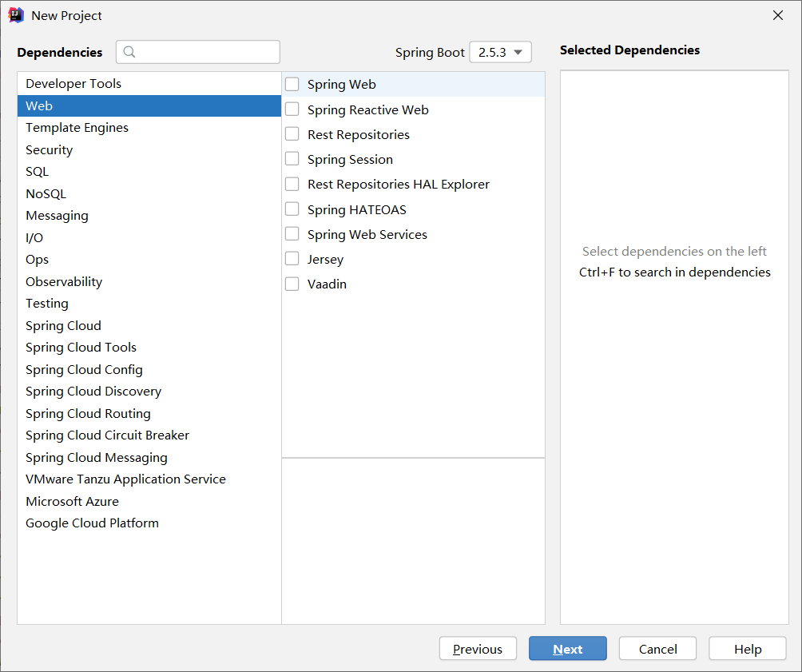
Task: Enable the Jersey checkbox
Action: 292,259
